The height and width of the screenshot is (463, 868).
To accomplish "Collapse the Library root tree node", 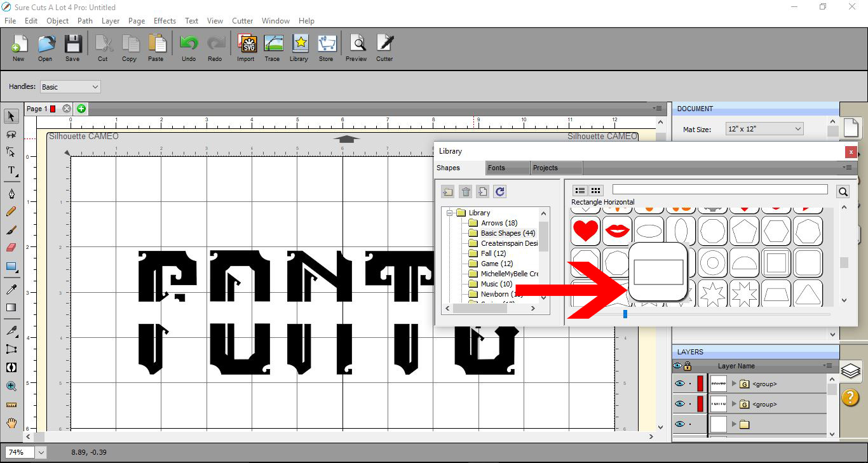I will (449, 213).
